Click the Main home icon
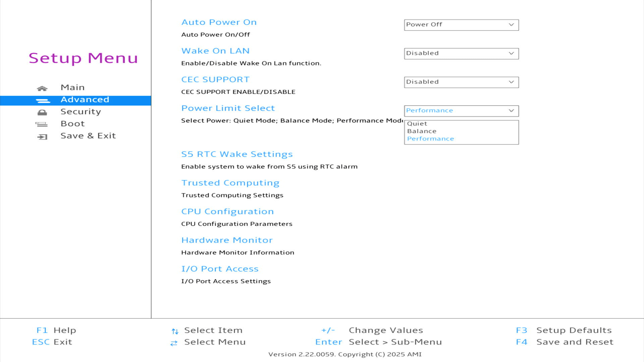644x362 pixels. coord(42,88)
